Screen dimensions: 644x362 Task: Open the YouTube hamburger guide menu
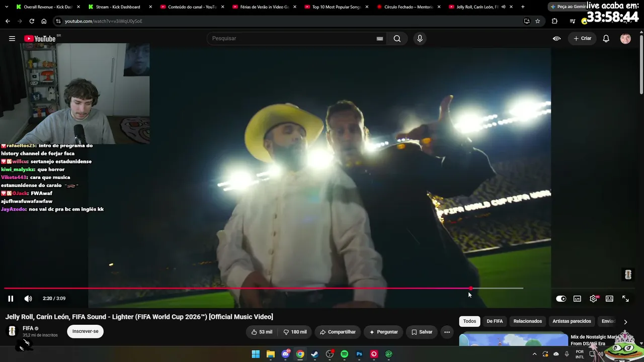coord(12,39)
